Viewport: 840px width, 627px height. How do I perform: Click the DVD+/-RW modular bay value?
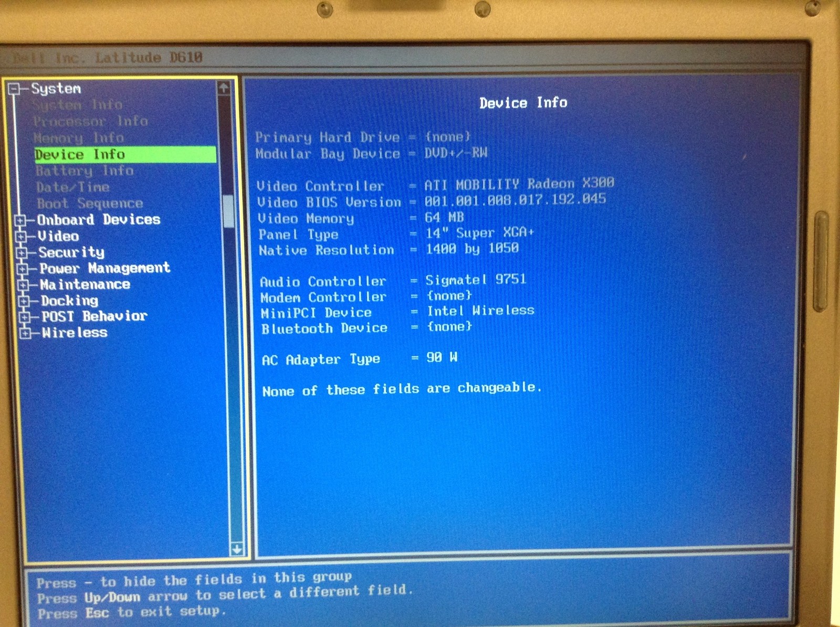pos(456,153)
